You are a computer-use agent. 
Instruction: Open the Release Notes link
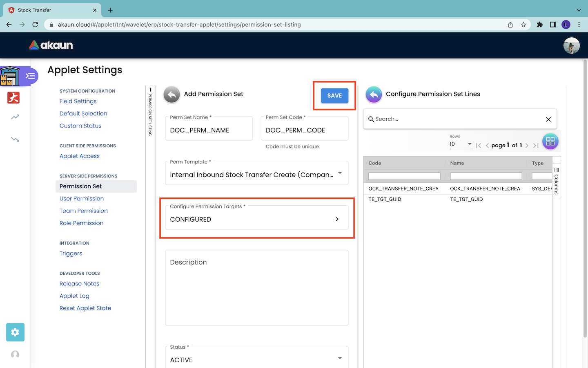(79, 284)
